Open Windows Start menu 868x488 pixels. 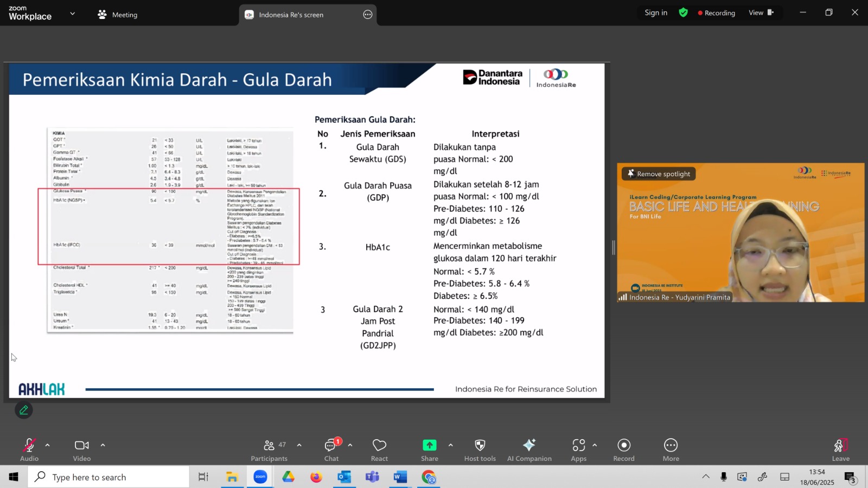(x=14, y=477)
